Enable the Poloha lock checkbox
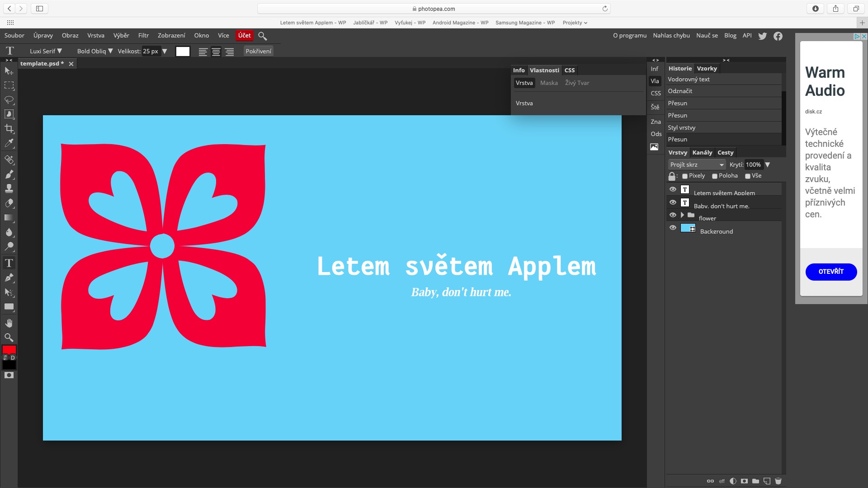The height and width of the screenshot is (488, 868). tap(715, 176)
